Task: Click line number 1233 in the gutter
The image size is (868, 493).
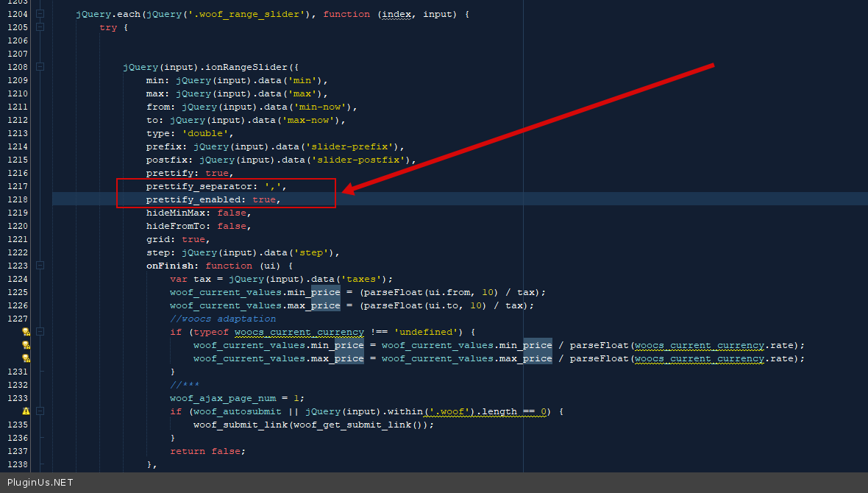Action: (17, 398)
